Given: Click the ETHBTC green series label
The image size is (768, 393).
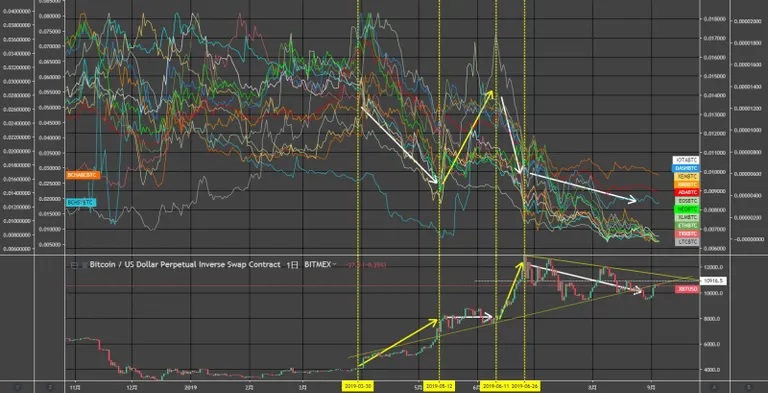Looking at the screenshot, I should (687, 225).
